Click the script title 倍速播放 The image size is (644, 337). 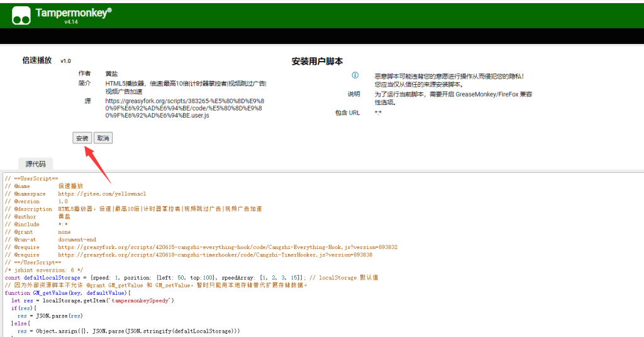click(37, 60)
